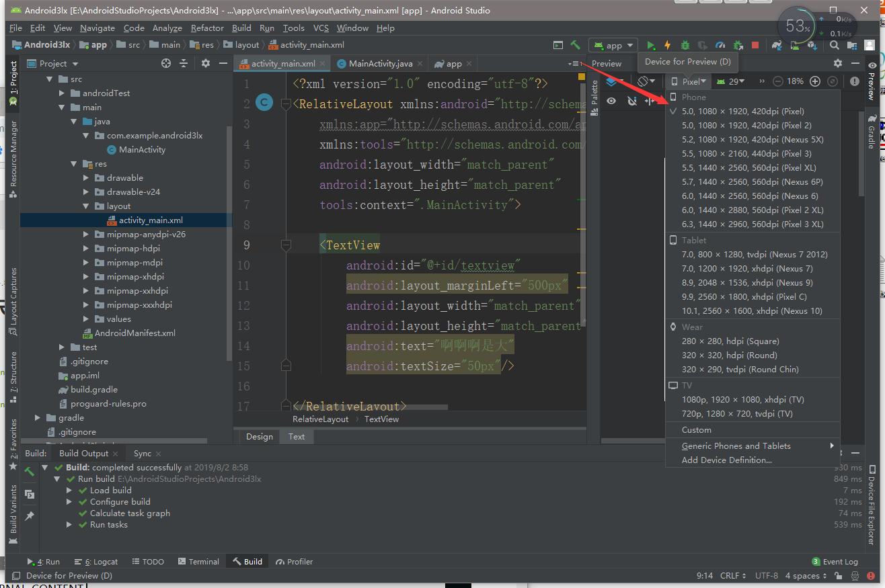Image resolution: width=885 pixels, height=588 pixels.
Task: Click the Project panel locate target icon
Action: [x=166, y=63]
